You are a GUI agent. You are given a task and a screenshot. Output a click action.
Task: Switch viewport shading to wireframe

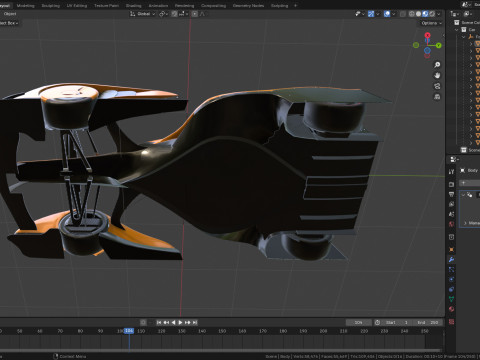pos(412,14)
